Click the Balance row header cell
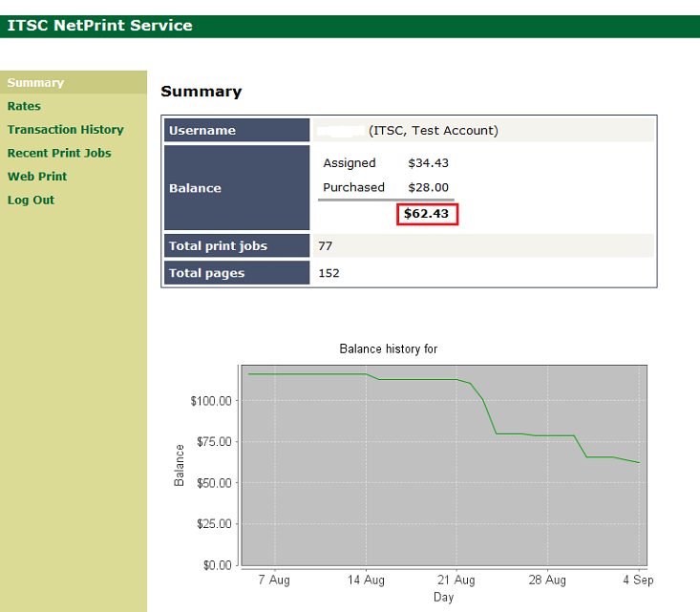 [195, 188]
